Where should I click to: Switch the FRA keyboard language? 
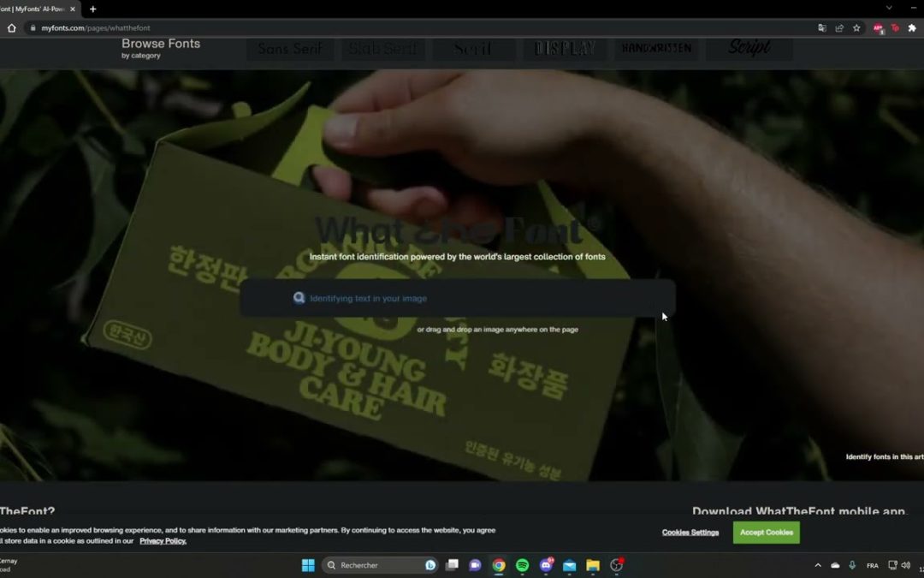873,565
